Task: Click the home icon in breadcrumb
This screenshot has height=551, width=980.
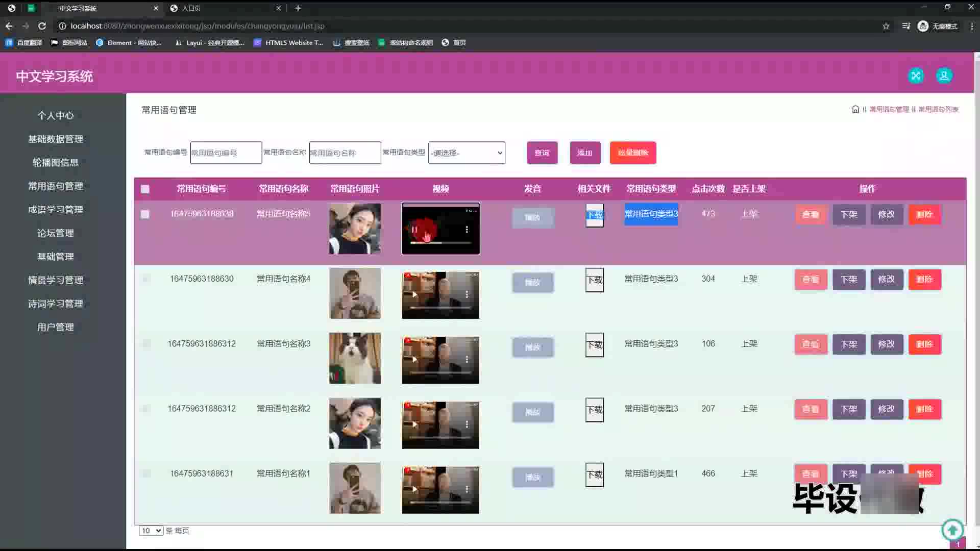Action: click(x=855, y=109)
